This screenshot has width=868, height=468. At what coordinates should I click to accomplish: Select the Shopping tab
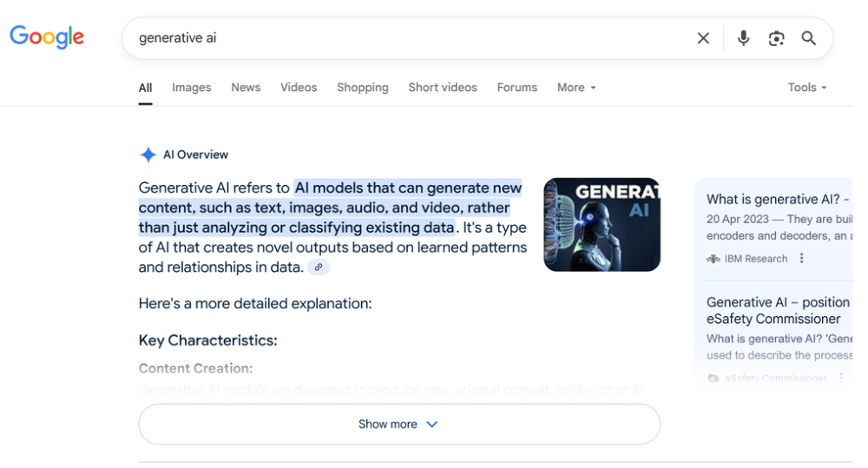coord(363,88)
